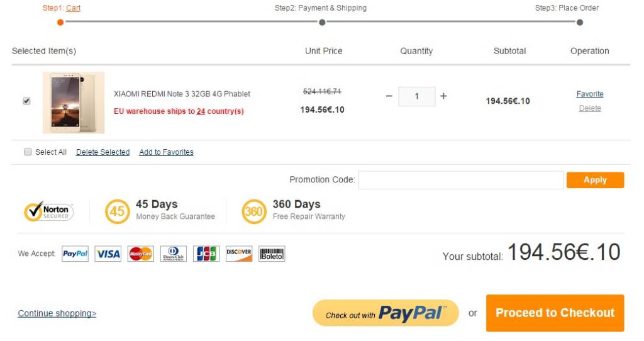Enable the Select All checkbox
Viewport: 644px width, 341px height.
click(x=28, y=152)
